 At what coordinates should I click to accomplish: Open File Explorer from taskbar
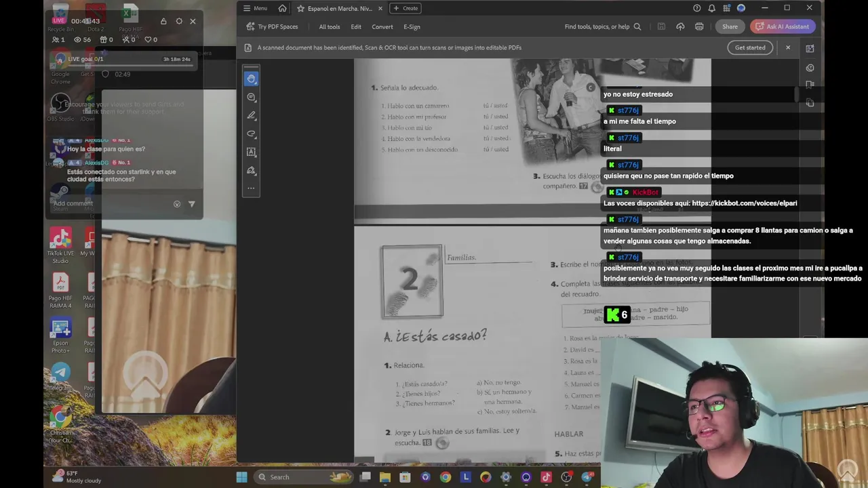pyautogui.click(x=385, y=477)
